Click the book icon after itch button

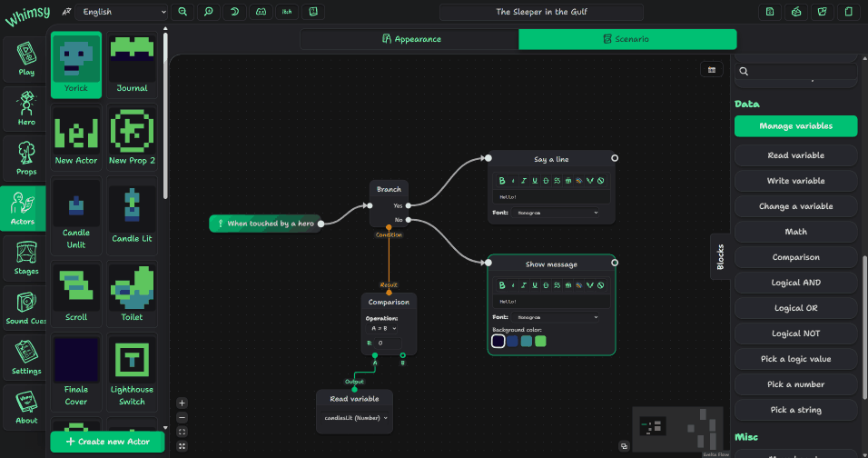[x=313, y=12]
